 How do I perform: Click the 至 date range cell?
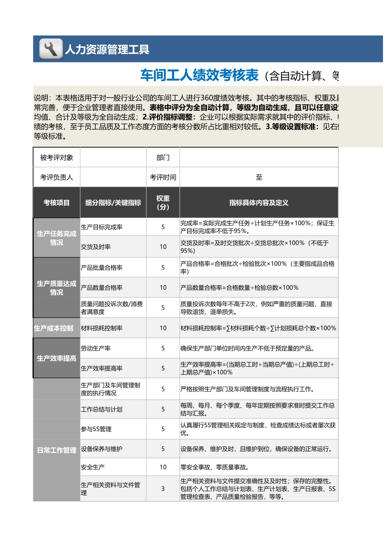tap(259, 177)
